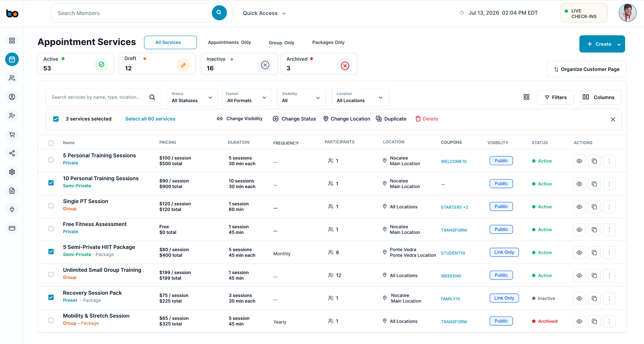This screenshot has height=344, width=644.
Task: Open the billing card sidebar icon
Action: pos(12,228)
